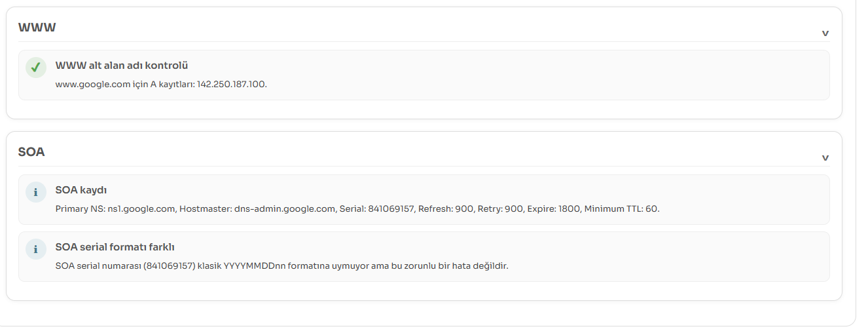
Task: Click the green checkmark beside WWW alt alan adı kontrolü
Action: pos(36,67)
